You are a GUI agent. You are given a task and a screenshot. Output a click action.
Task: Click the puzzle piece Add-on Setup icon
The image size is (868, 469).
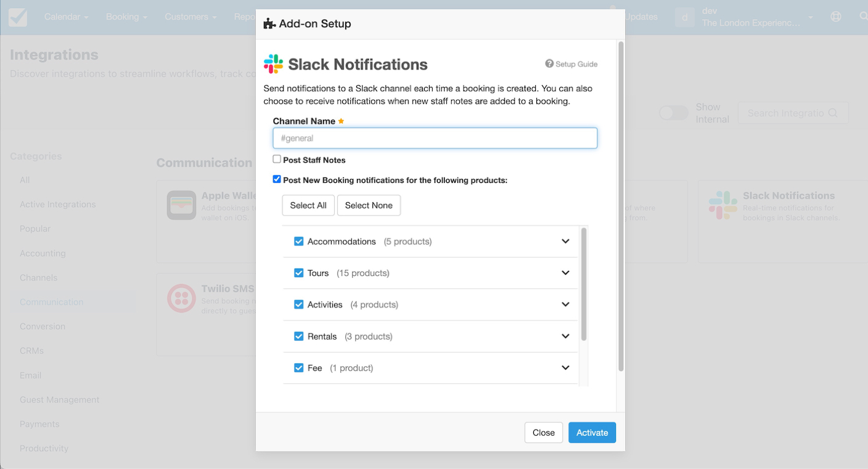click(x=269, y=24)
